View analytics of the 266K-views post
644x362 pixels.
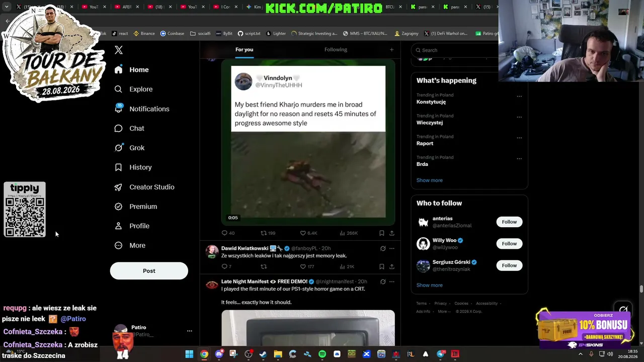click(x=349, y=233)
